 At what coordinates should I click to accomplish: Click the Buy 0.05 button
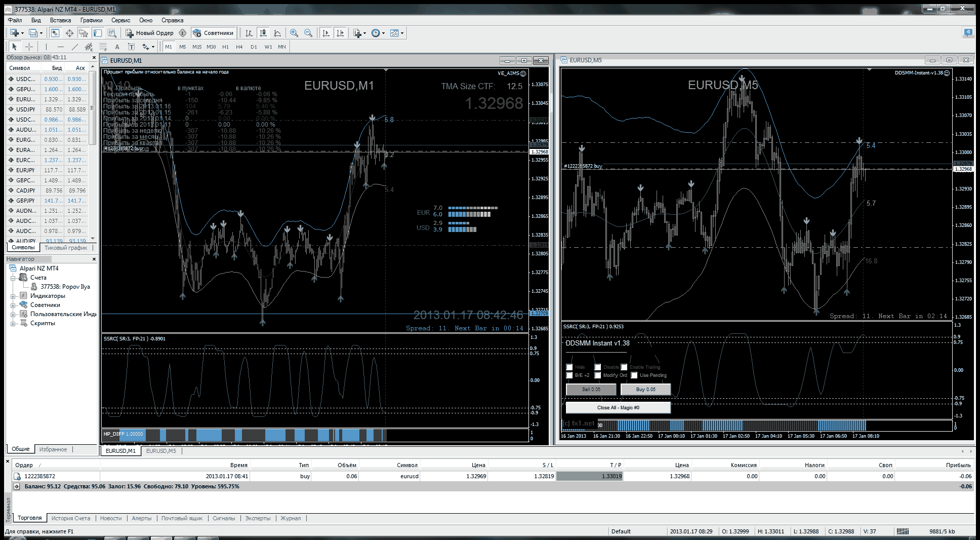[645, 390]
